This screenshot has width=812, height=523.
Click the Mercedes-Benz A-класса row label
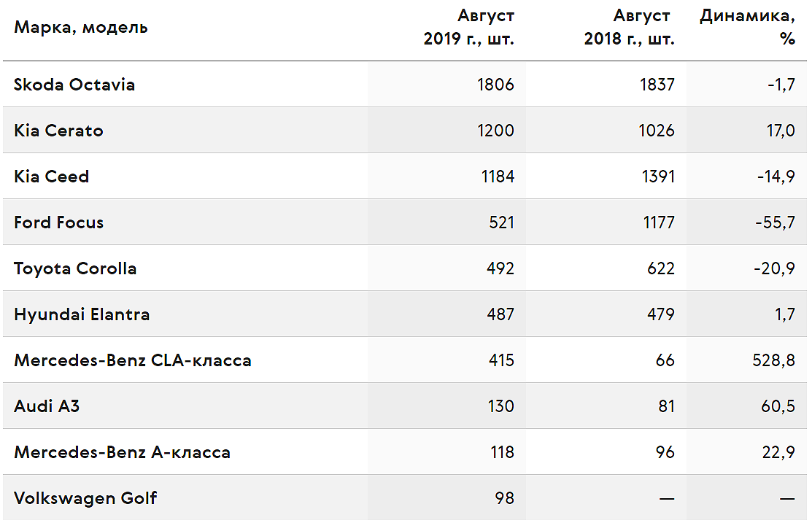(x=123, y=452)
